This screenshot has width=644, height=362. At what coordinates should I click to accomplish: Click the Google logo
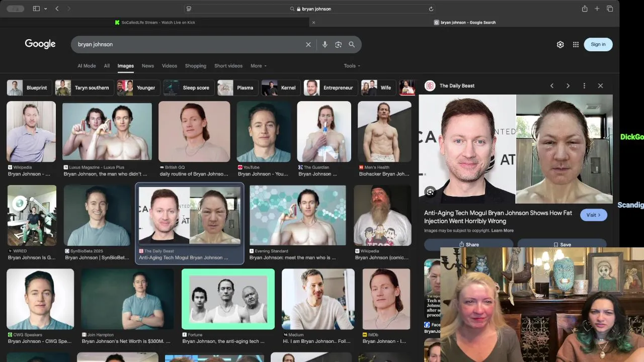[x=40, y=44]
